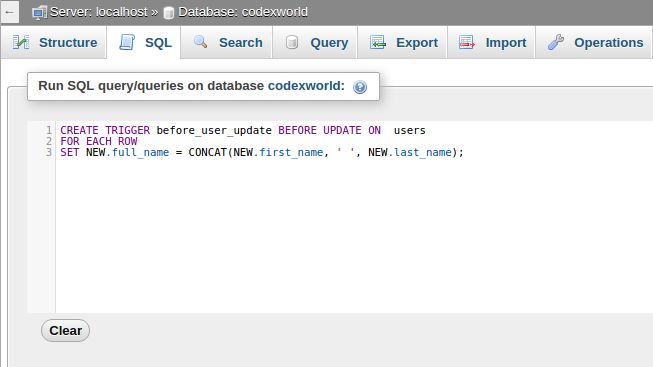
Task: Click the UPDATE keyword on line one
Action: click(x=342, y=130)
